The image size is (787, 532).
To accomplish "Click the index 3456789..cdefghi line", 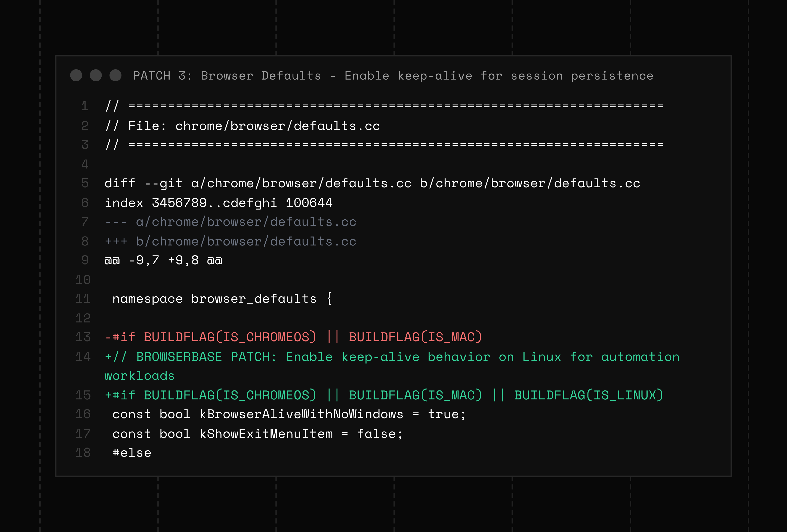I will 218,203.
